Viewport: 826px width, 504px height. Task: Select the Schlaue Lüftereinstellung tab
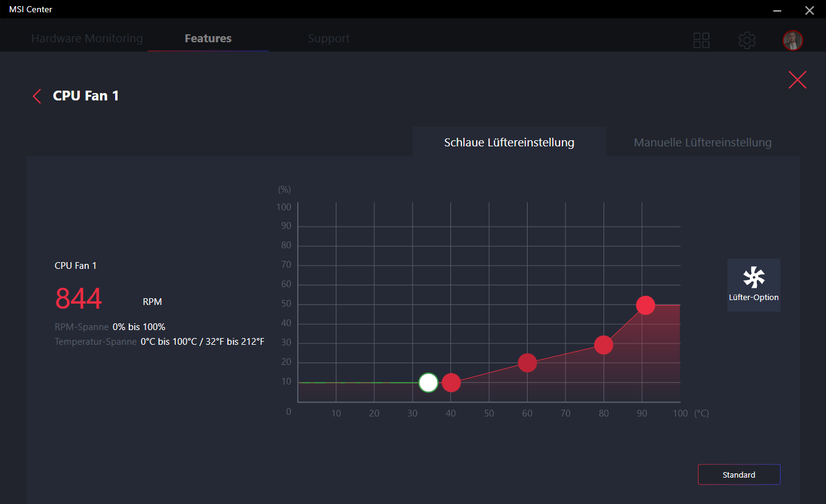click(x=509, y=142)
